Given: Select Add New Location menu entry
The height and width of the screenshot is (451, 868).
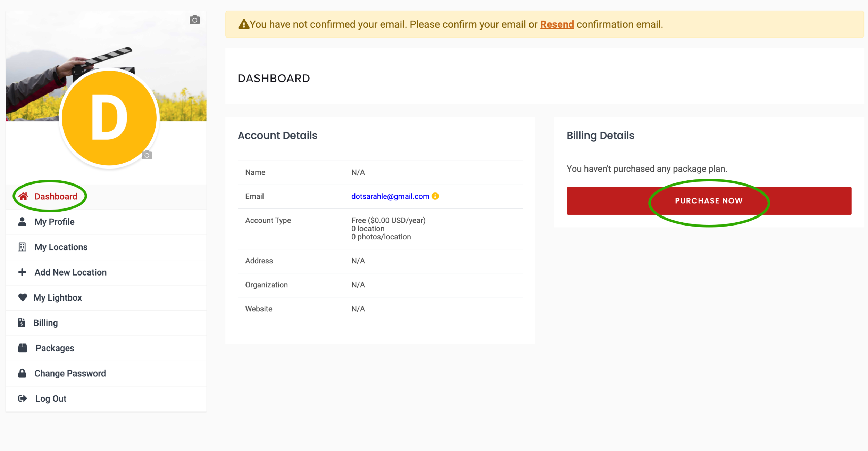Looking at the screenshot, I should pos(70,272).
